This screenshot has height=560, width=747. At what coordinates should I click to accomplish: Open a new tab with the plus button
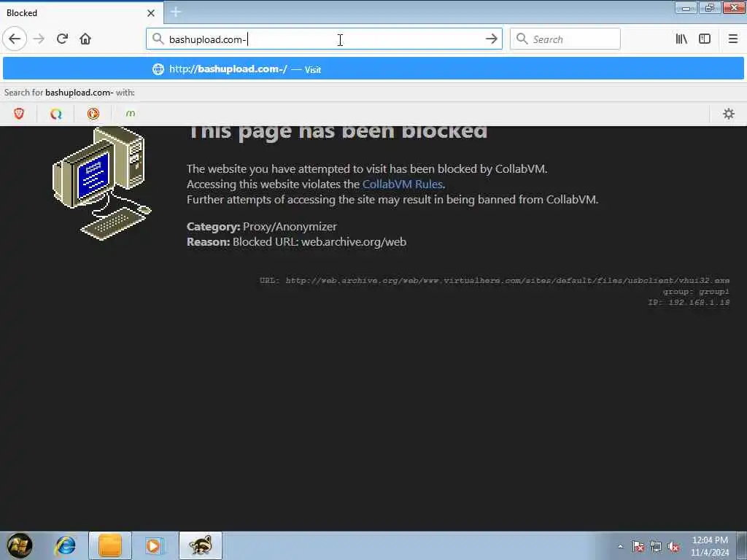175,12
